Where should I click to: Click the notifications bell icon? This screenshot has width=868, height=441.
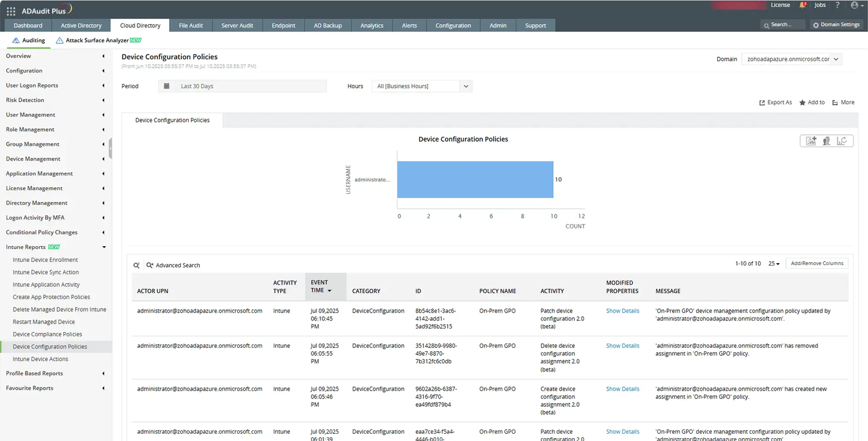802,5
